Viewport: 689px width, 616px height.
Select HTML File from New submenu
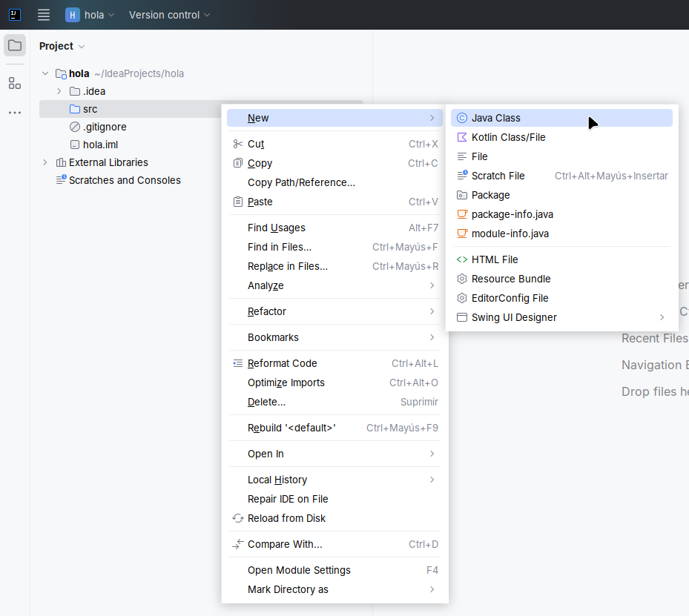[495, 259]
